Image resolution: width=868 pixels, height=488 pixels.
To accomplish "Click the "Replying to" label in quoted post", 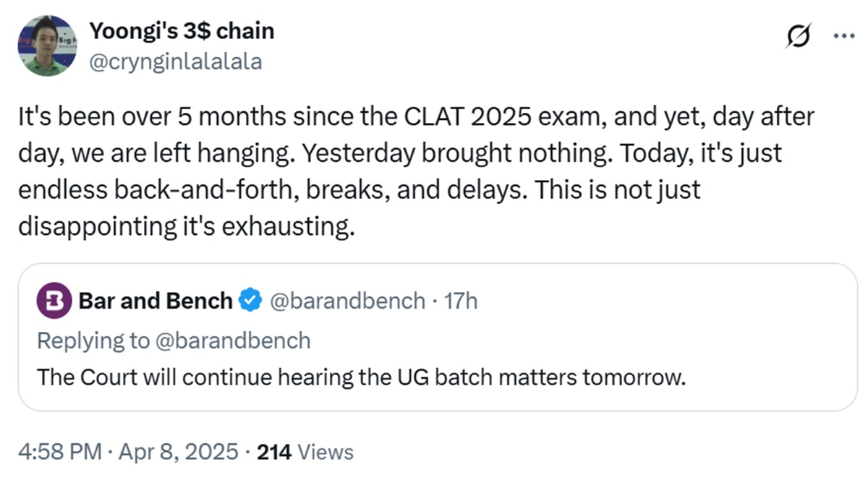I will [93, 340].
